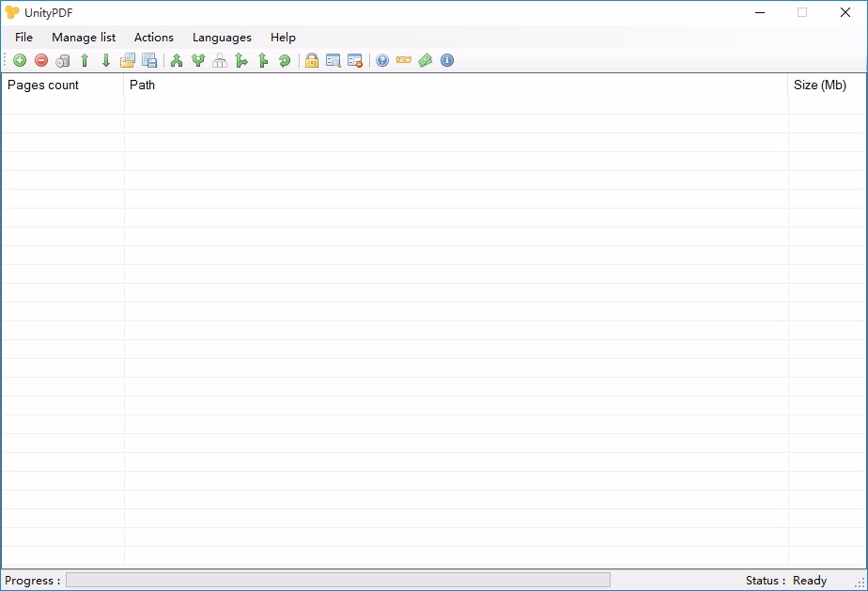Click the green circular rotate arrow icon

point(285,60)
